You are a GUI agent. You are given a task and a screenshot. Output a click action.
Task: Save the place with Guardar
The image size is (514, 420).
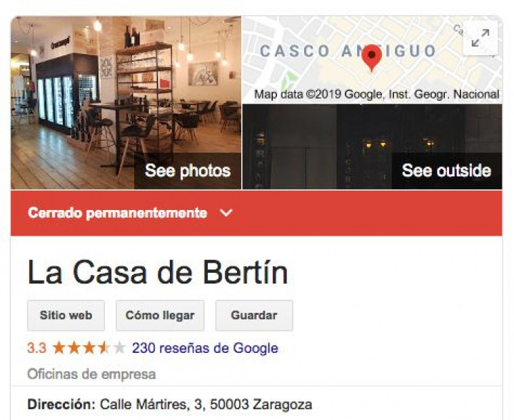254,316
